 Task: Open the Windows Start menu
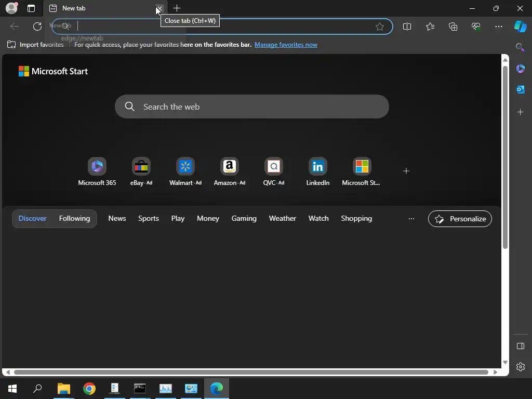click(x=12, y=389)
